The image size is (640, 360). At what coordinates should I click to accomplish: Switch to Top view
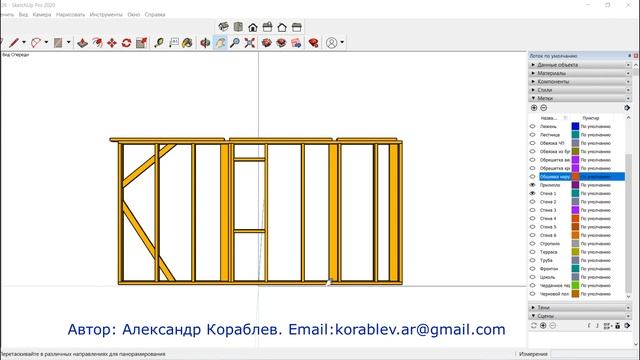(x=238, y=27)
